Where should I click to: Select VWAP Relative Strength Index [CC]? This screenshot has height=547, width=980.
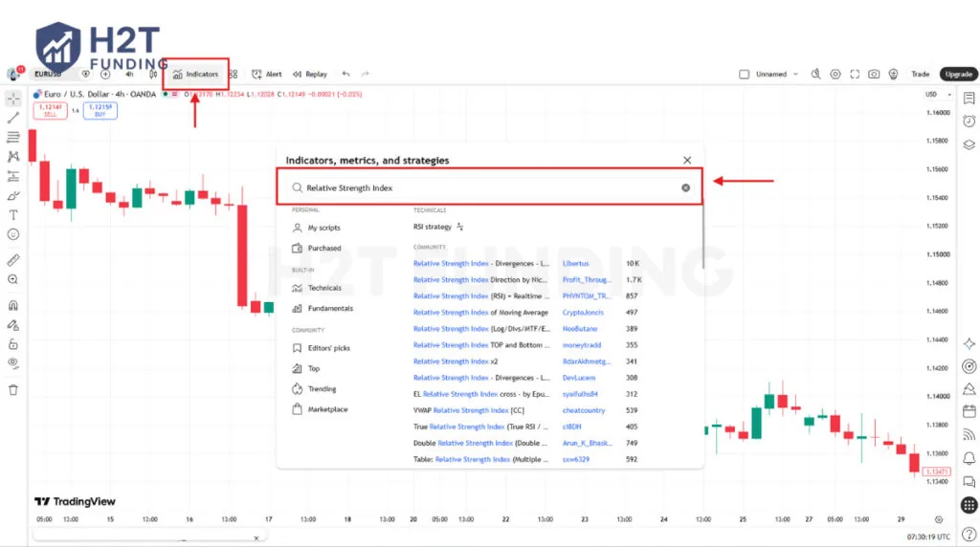point(469,410)
